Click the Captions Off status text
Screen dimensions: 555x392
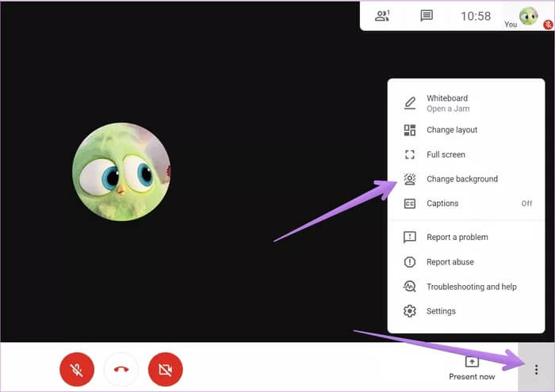(x=526, y=204)
